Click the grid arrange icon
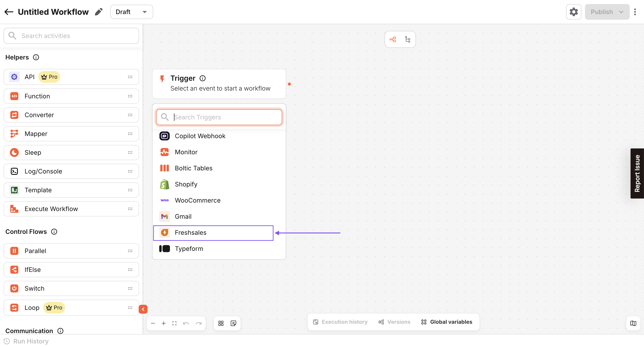Screen dimensions: 644x347 tap(221, 323)
